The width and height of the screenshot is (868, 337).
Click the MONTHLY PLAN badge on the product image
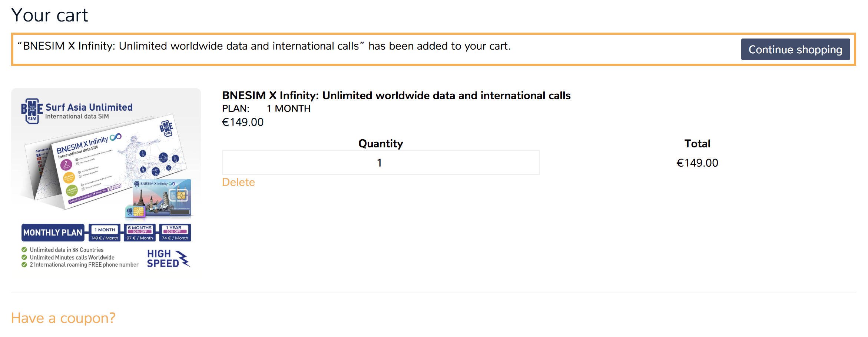[x=53, y=233]
